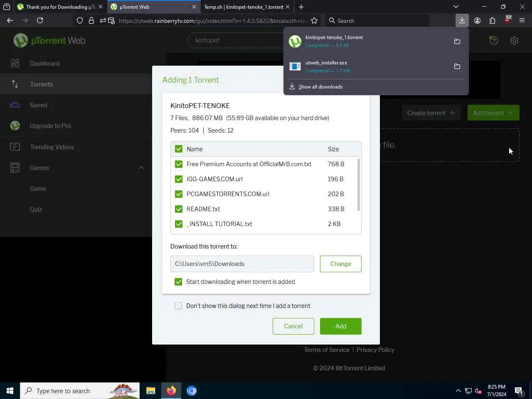Viewport: 532px width, 399px height.
Task: Go back to the previous page
Action: [10, 20]
